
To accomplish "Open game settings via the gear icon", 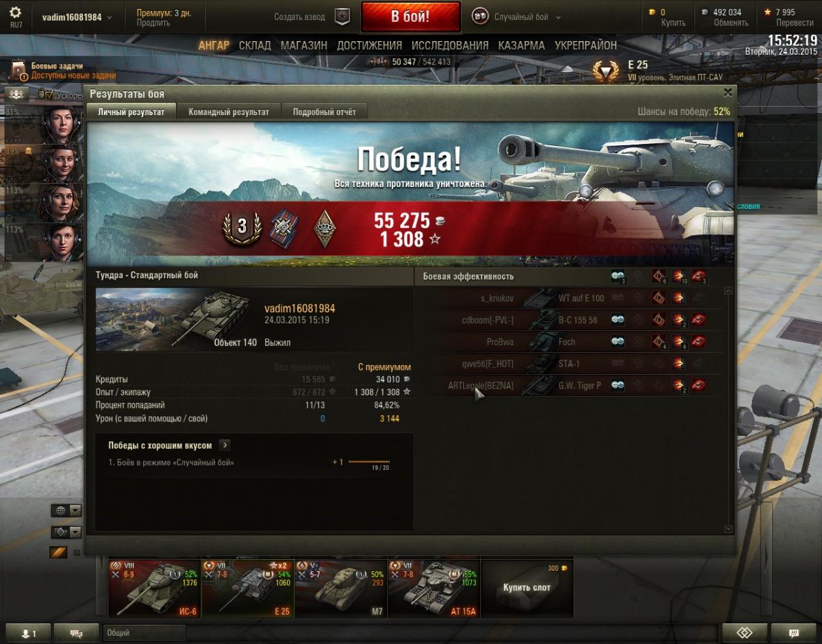I will click(x=15, y=12).
